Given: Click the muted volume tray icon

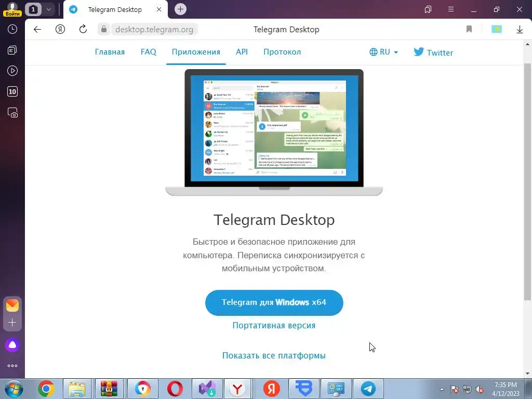Looking at the screenshot, I should 480,390.
